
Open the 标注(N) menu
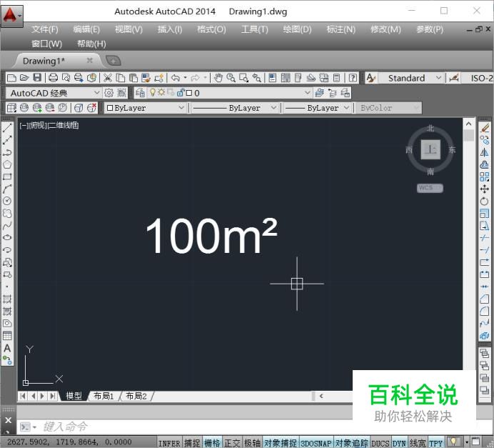[341, 29]
